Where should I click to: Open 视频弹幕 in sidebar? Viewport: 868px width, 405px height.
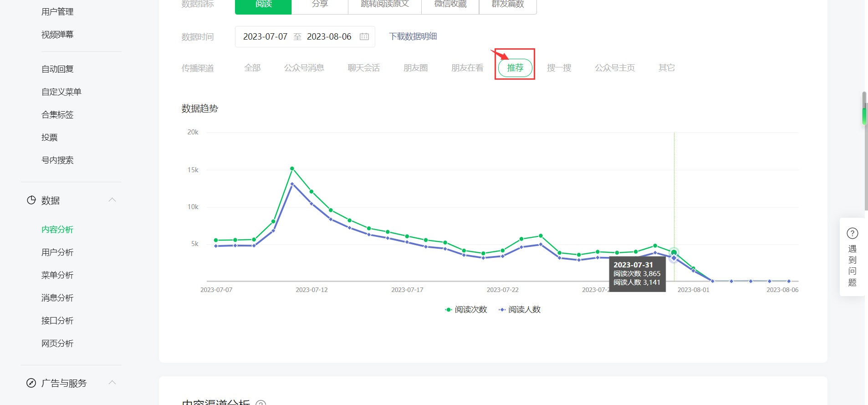(57, 35)
